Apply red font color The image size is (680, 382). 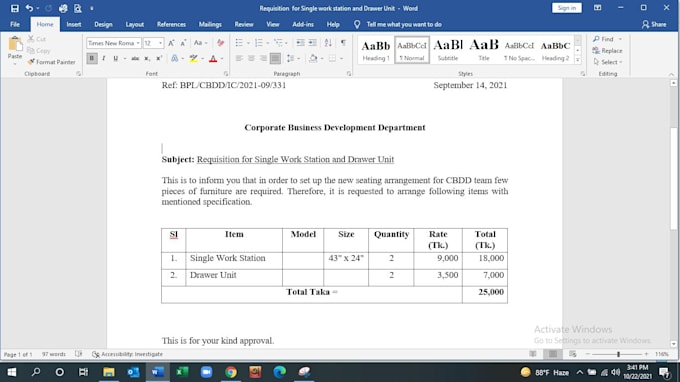[213, 58]
